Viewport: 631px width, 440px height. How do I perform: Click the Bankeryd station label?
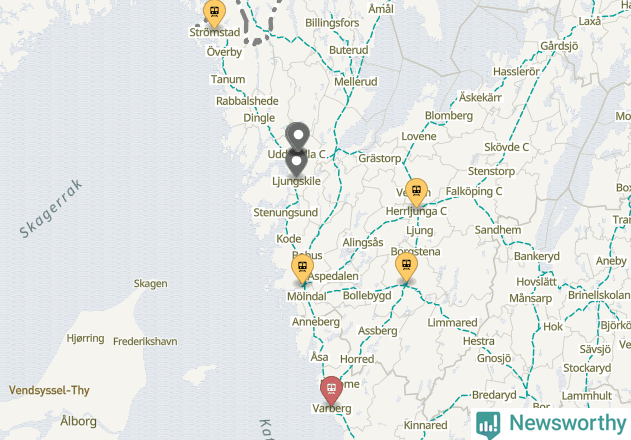(x=536, y=256)
